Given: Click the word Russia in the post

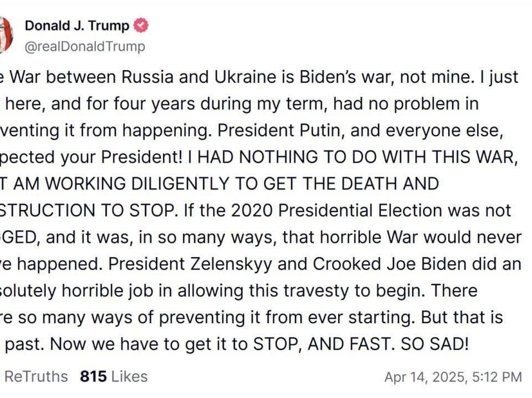Looking at the screenshot, I should click(x=147, y=77).
